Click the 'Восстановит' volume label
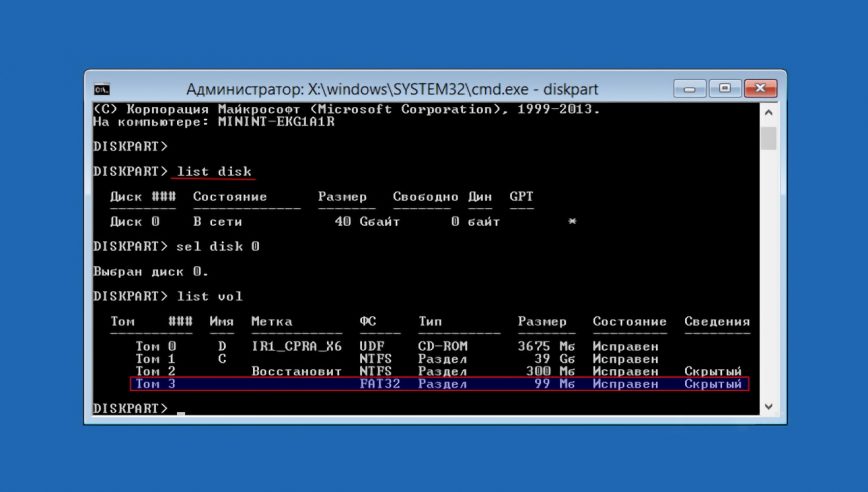This screenshot has height=492, width=868. [x=297, y=371]
